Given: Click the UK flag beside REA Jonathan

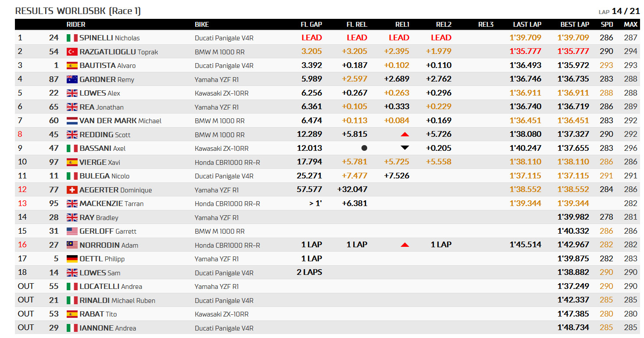Looking at the screenshot, I should click(x=72, y=107).
